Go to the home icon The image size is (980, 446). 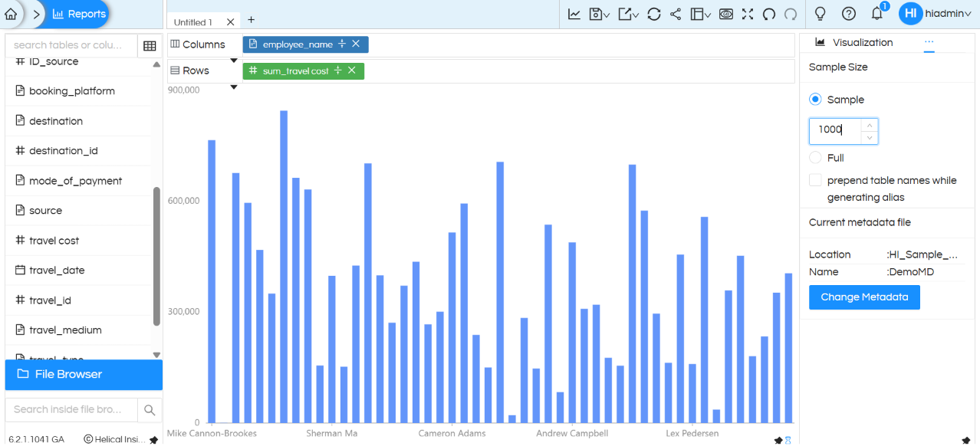(x=11, y=14)
